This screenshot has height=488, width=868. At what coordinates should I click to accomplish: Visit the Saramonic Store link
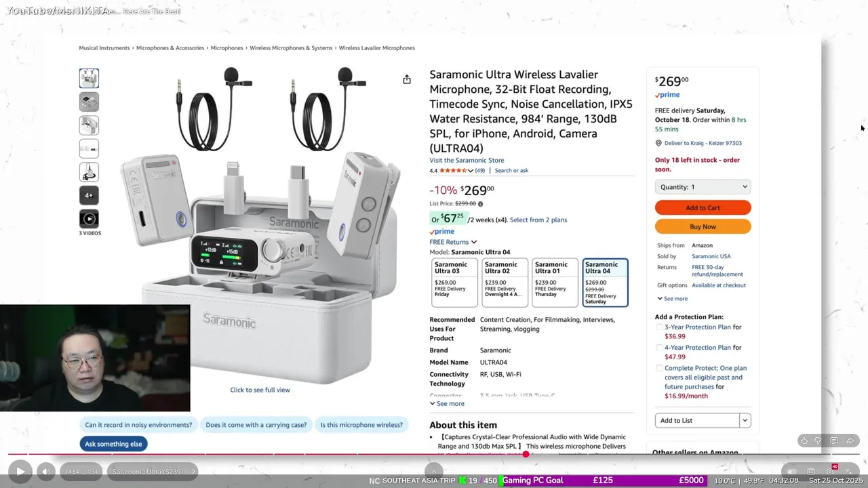coord(467,161)
